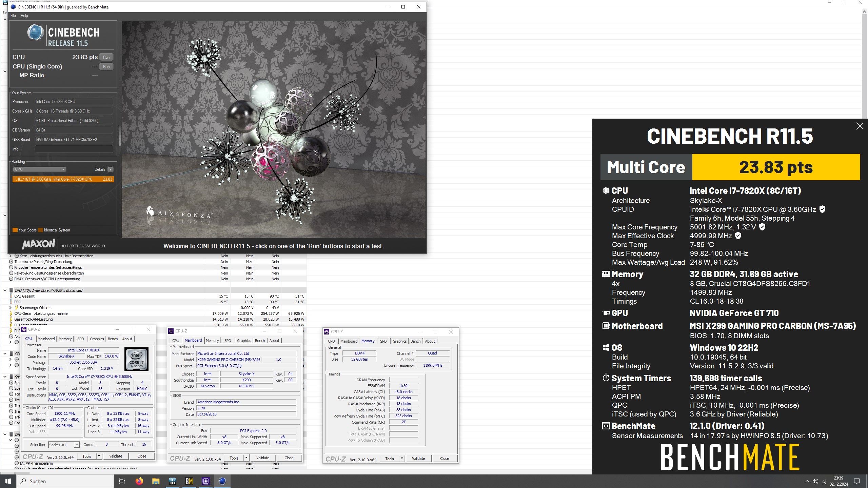Click the Gesamt-DRAM-Leistung lightning icon

(x=11, y=319)
